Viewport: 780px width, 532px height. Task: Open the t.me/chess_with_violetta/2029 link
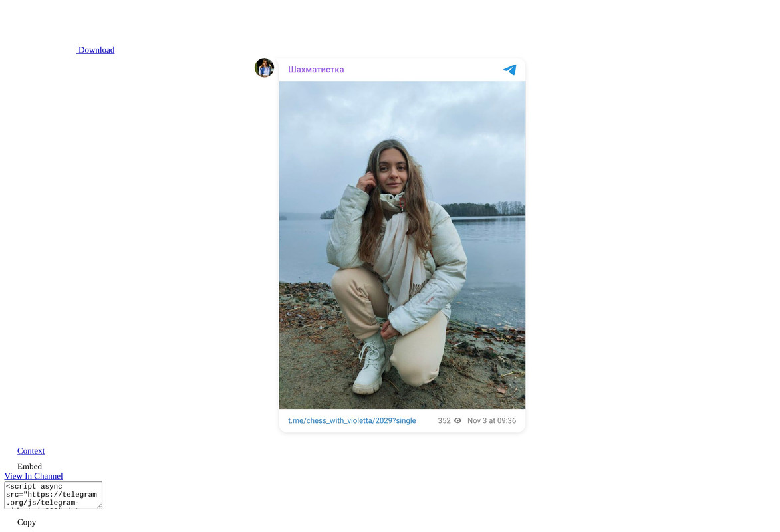[x=352, y=420]
